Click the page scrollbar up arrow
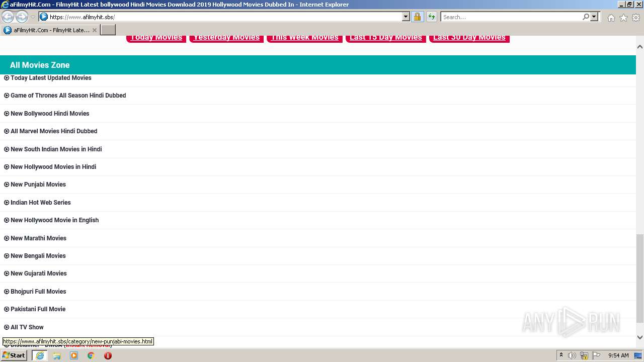Screen dimensions: 644x362 tap(640, 47)
